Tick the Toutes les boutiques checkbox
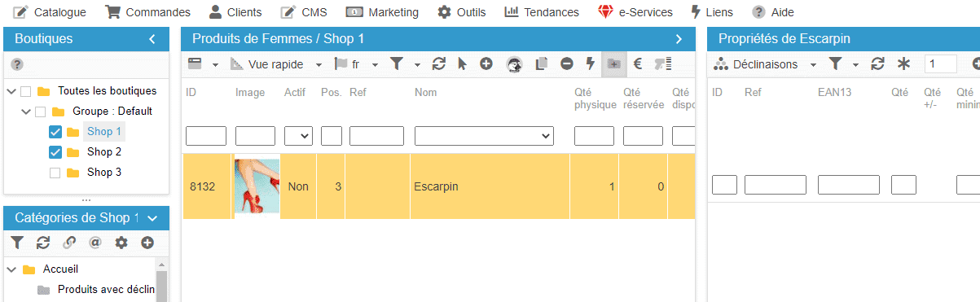Screen dimensions: 980x302 (x=26, y=91)
